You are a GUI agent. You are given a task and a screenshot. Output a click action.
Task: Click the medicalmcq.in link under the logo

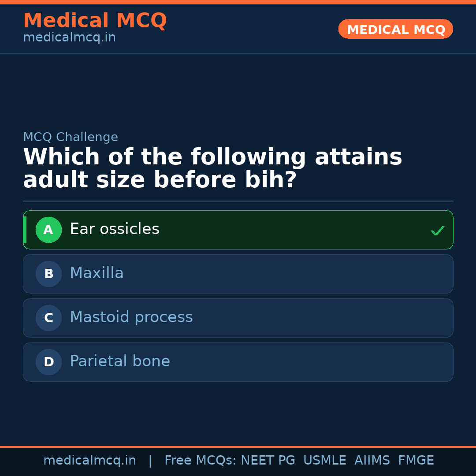[x=69, y=37]
